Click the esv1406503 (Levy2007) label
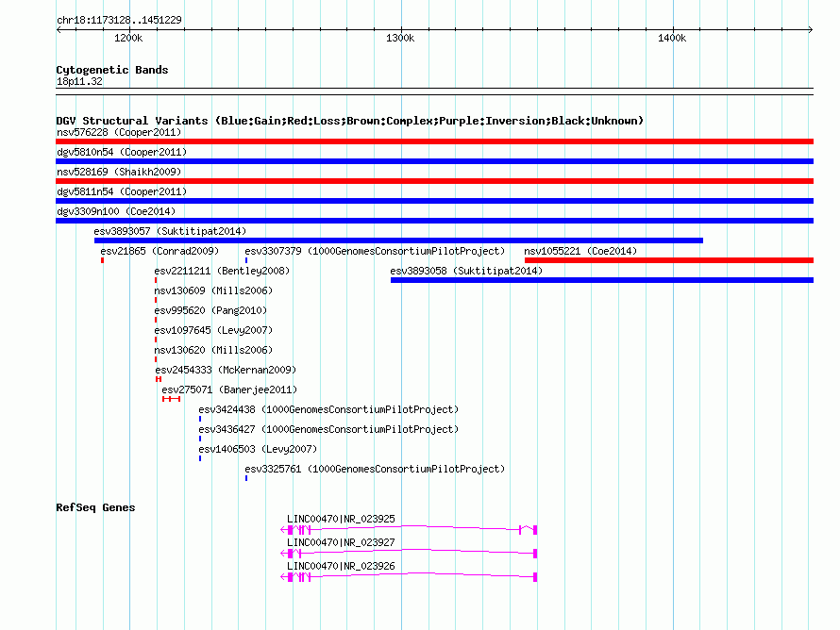Screen dimensions: 840x630 pos(258,449)
